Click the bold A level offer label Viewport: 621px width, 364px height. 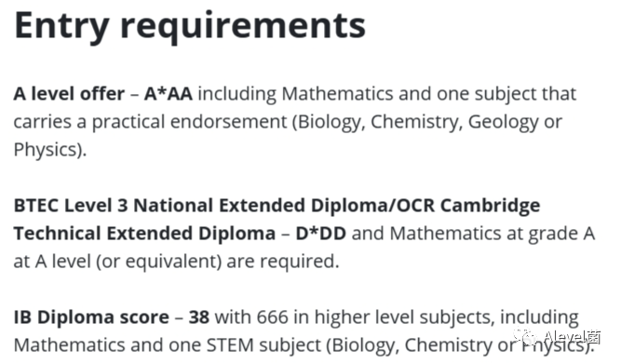(69, 94)
